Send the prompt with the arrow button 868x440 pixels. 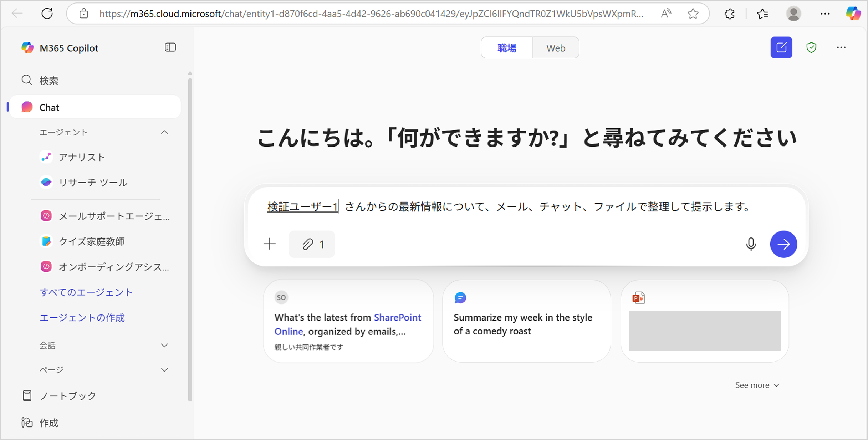783,244
